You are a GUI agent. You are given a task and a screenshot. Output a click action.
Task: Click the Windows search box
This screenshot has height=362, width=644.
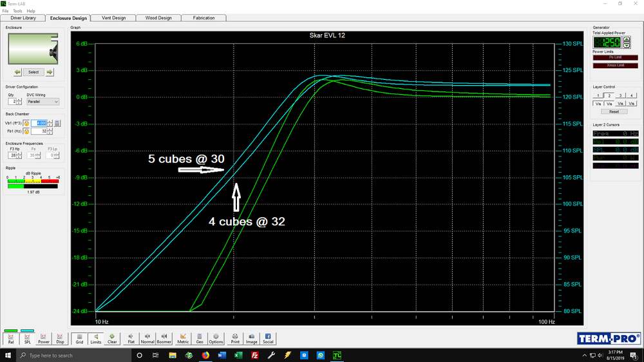pos(74,355)
